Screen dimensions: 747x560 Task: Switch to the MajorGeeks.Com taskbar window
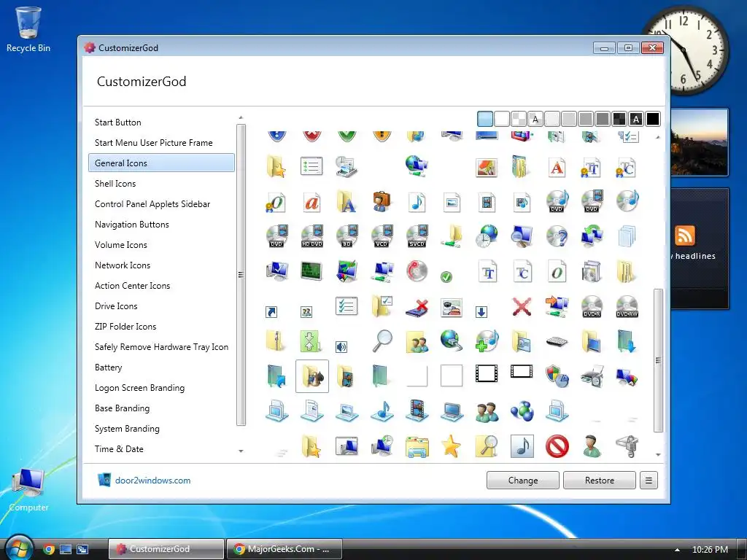(x=285, y=549)
